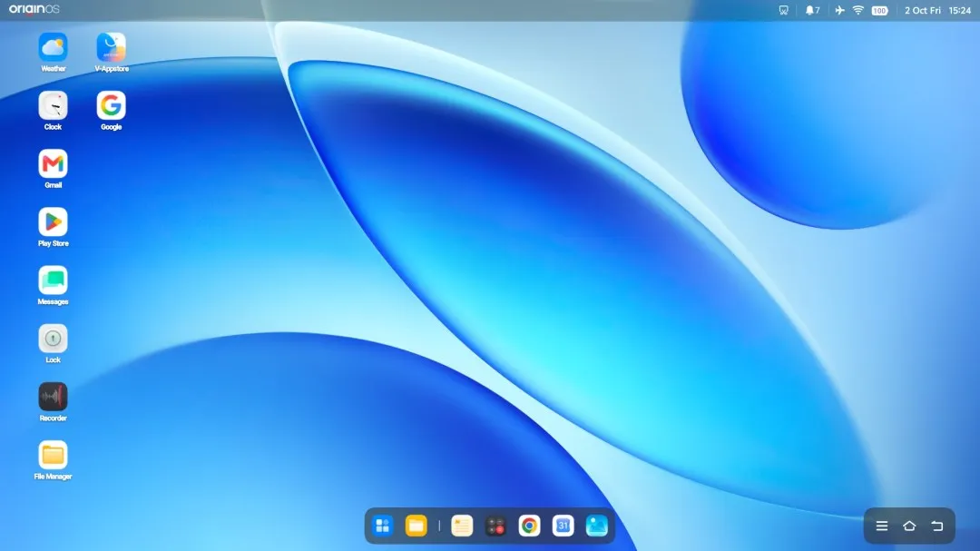
Task: Tap the Lock shortcut icon
Action: (x=54, y=339)
